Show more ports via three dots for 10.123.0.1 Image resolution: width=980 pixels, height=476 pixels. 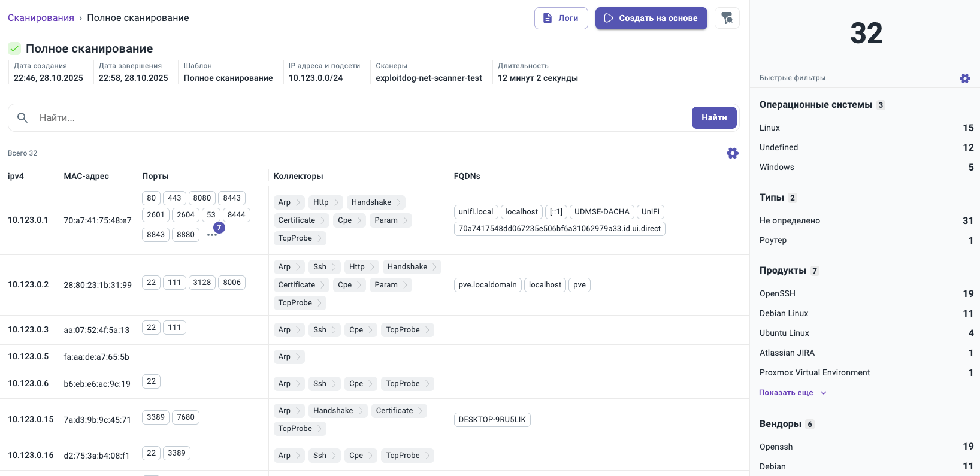point(212,235)
